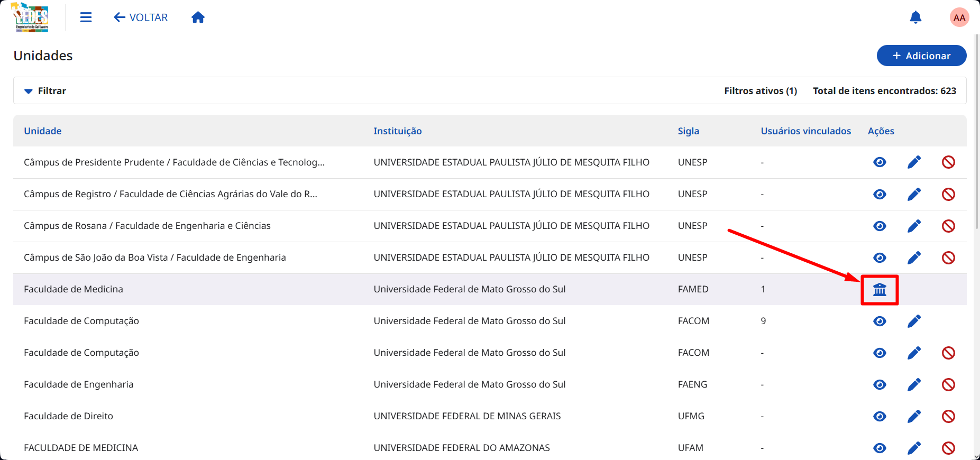The width and height of the screenshot is (980, 460).
Task: Disable the Faculdade de Direito unit
Action: 948,416
